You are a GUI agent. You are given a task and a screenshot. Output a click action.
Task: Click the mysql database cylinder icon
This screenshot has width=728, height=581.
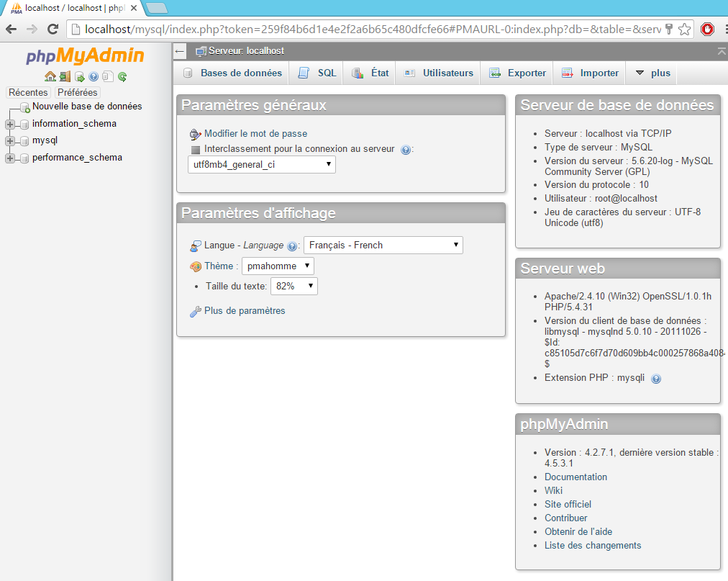[24, 141]
